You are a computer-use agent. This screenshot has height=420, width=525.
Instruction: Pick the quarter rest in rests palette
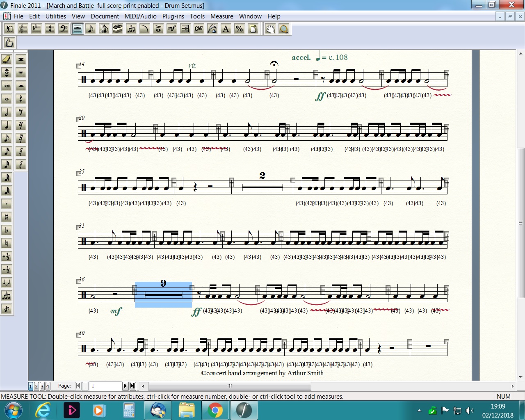pos(21,99)
